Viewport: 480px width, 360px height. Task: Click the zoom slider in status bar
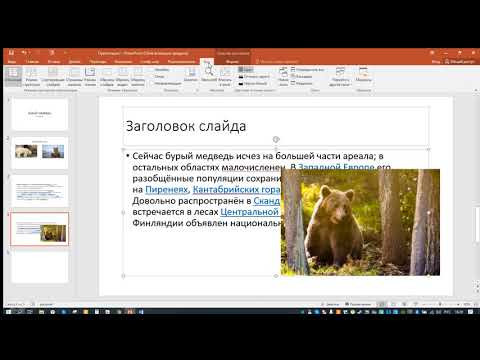point(440,304)
